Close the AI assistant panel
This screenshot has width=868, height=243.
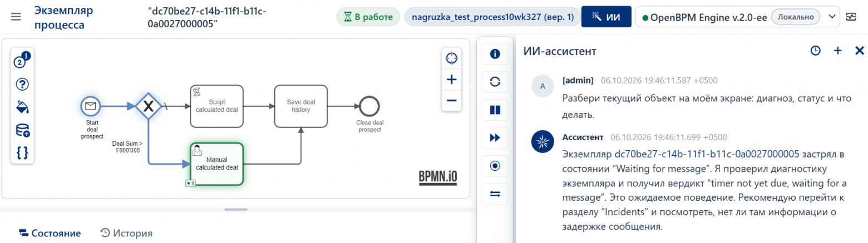[x=859, y=51]
